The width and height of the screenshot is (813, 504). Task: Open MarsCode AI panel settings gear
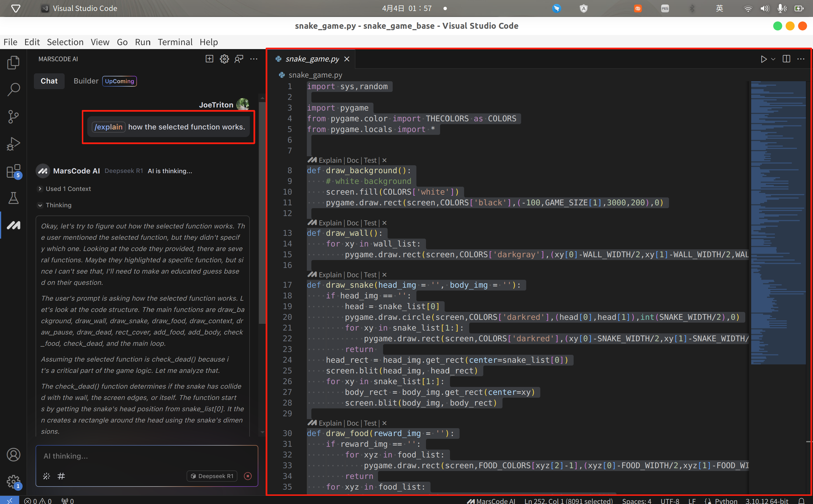(224, 59)
